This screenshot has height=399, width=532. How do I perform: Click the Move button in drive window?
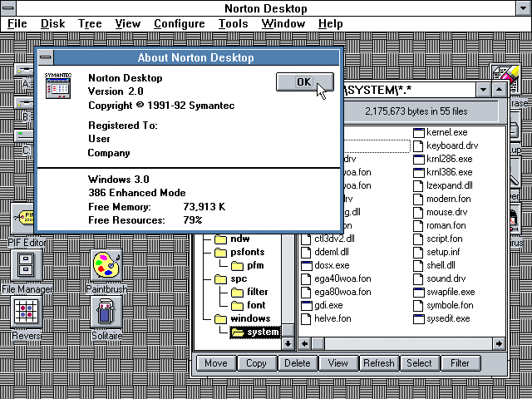[216, 363]
